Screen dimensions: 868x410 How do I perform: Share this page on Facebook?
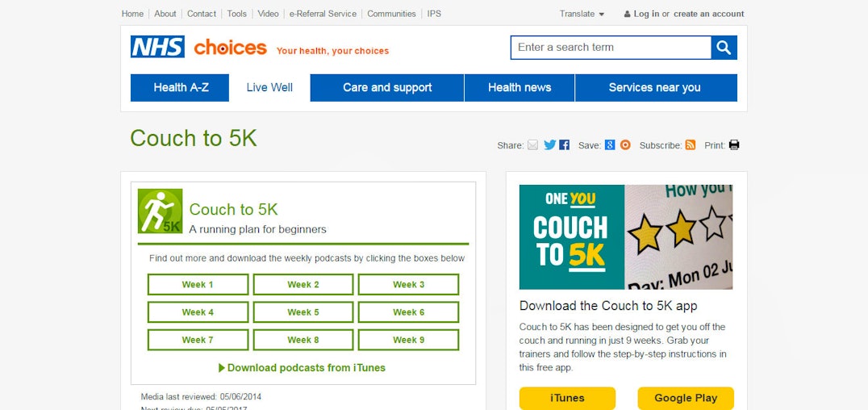click(564, 145)
